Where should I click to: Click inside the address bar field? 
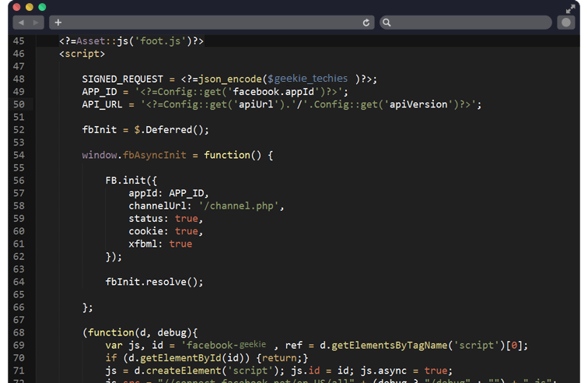[x=212, y=23]
